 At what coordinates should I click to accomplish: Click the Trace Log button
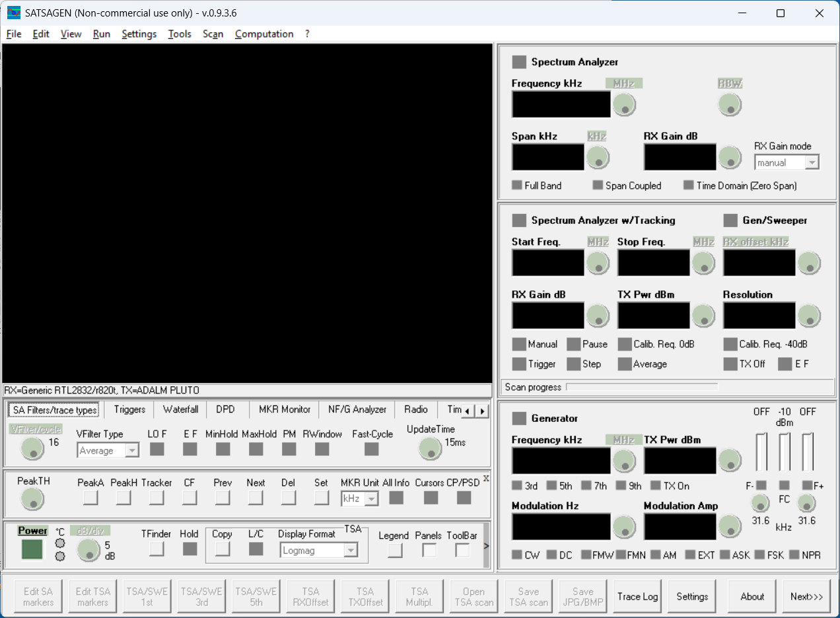pyautogui.click(x=638, y=597)
